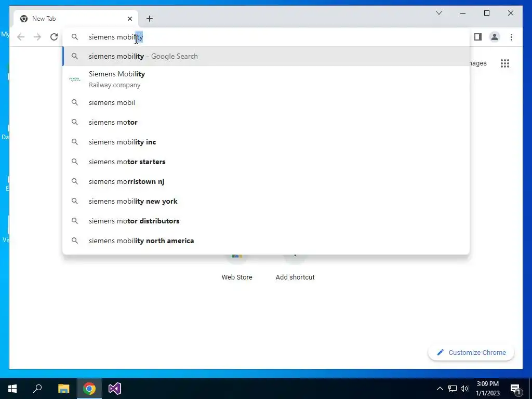
Task: Click the Siemens Mobility logo thumbnail
Action: [75, 79]
